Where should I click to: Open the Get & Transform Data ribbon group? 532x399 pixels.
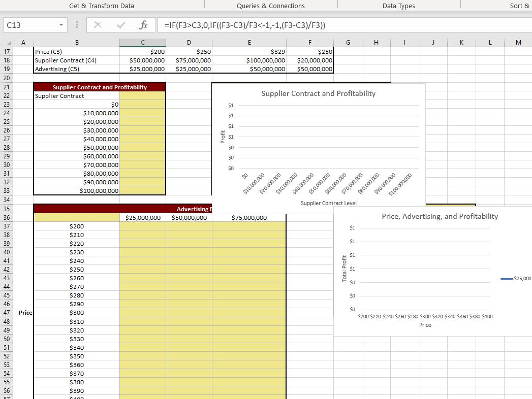pos(101,6)
